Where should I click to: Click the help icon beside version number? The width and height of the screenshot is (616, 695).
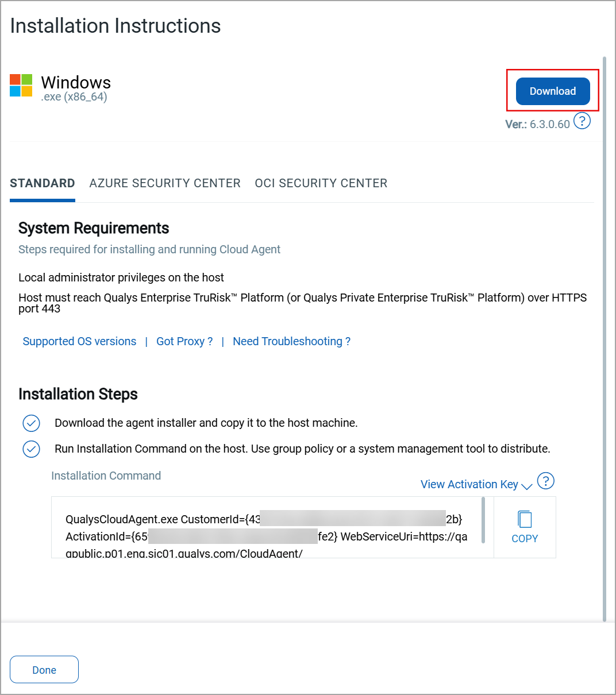(x=582, y=121)
